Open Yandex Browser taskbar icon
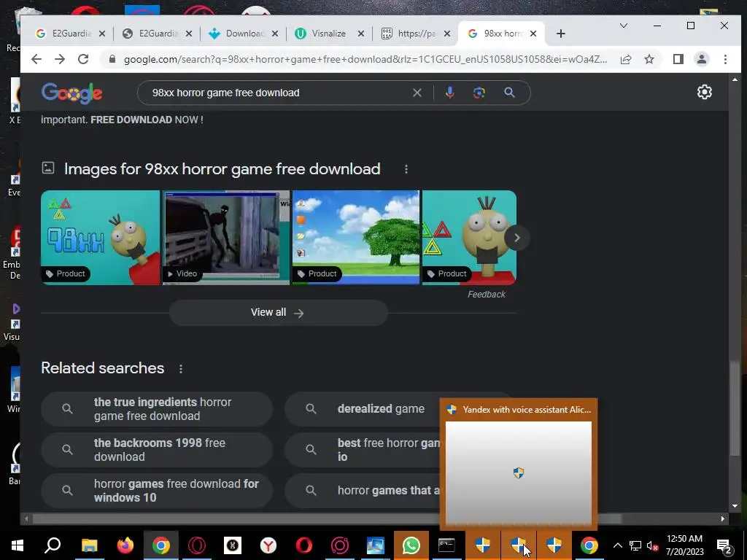This screenshot has height=560, width=747. click(268, 545)
